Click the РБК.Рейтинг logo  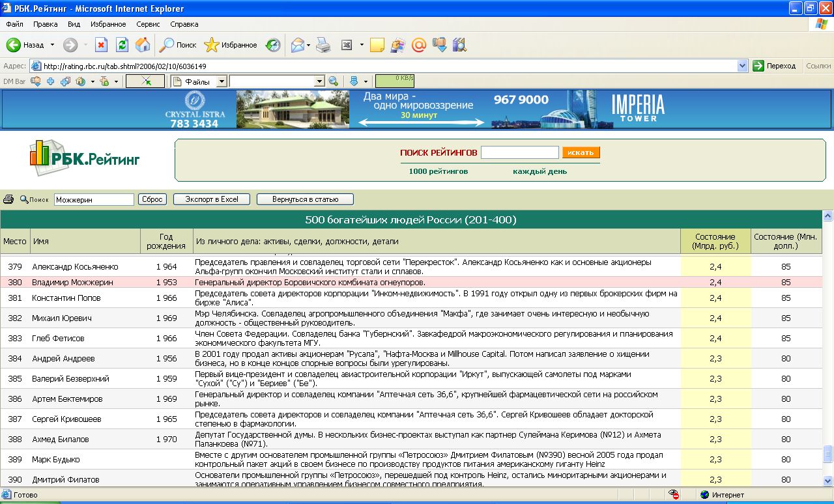tap(85, 157)
